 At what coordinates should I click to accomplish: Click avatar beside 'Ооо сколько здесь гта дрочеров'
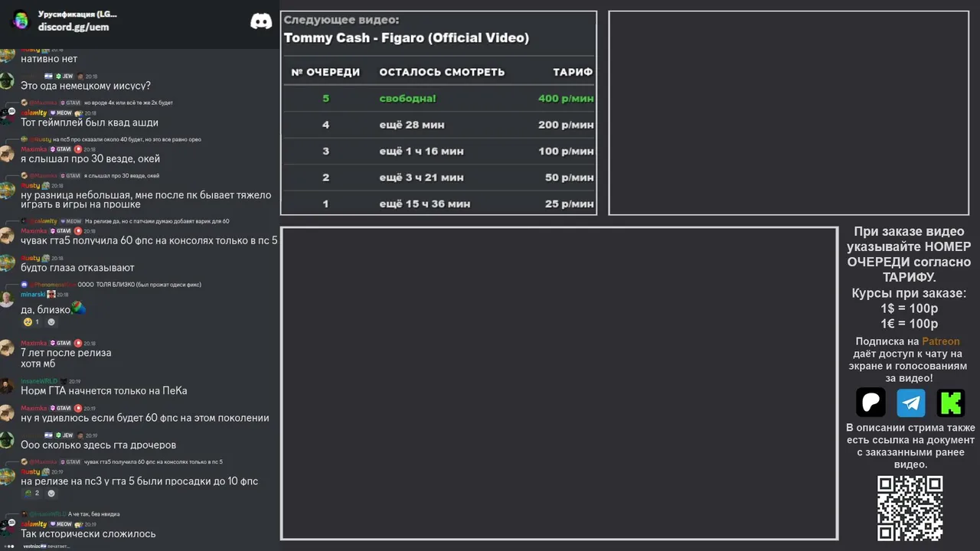point(7,440)
